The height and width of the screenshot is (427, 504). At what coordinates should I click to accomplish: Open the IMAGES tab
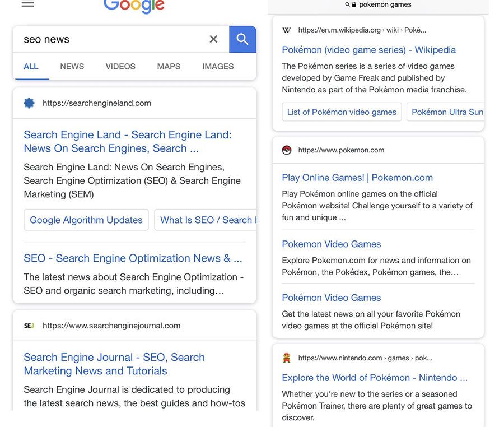pos(217,66)
